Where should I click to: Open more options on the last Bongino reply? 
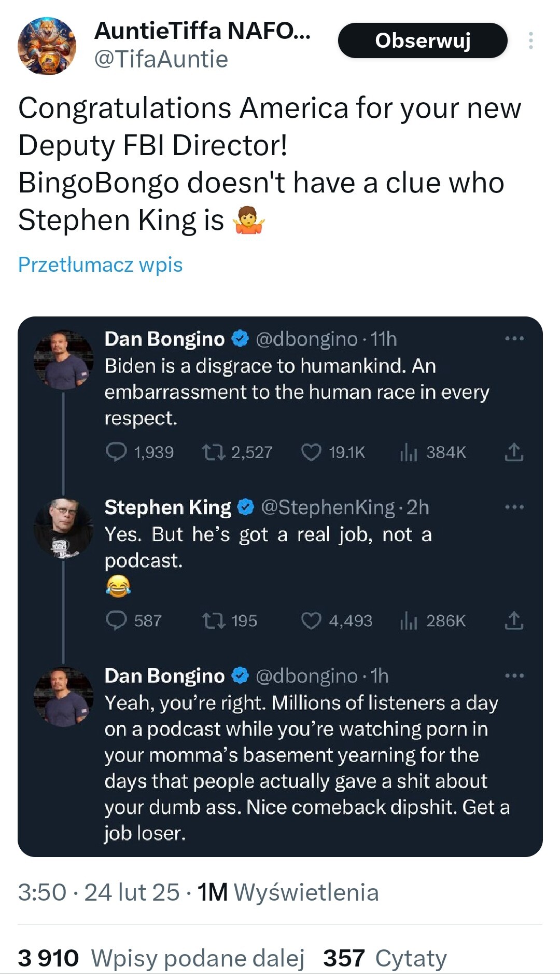pos(514,675)
